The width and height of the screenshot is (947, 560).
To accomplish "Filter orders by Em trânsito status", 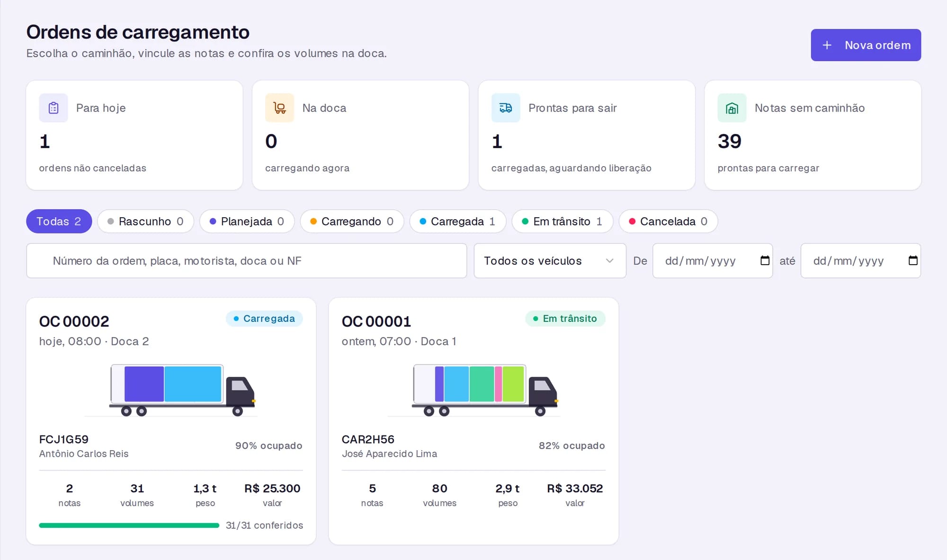I will click(562, 221).
